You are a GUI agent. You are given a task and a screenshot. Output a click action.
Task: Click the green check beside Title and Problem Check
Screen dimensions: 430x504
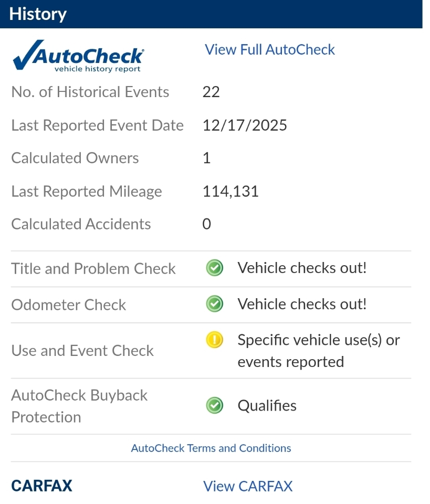point(214,268)
